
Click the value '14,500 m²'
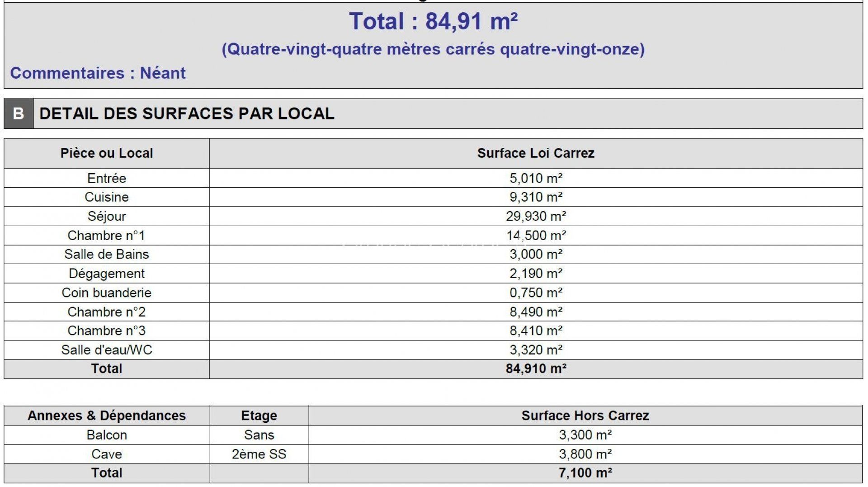click(x=536, y=236)
